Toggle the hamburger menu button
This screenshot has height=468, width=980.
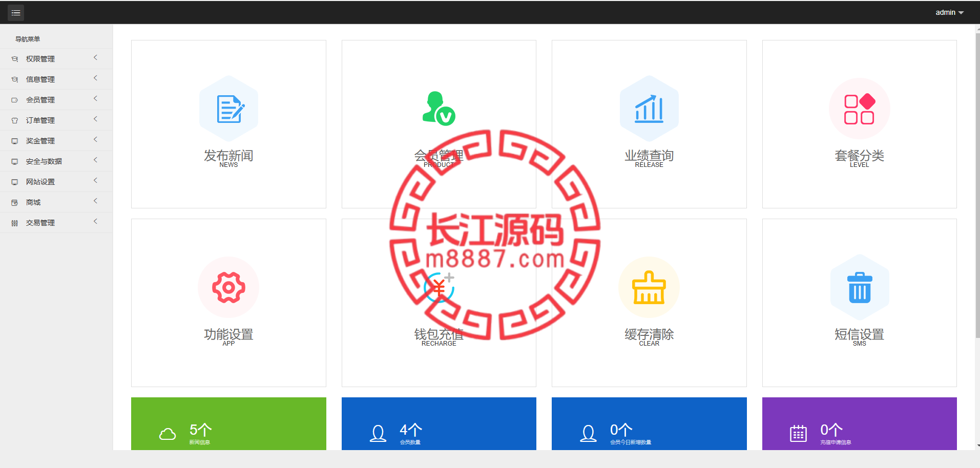point(16,13)
